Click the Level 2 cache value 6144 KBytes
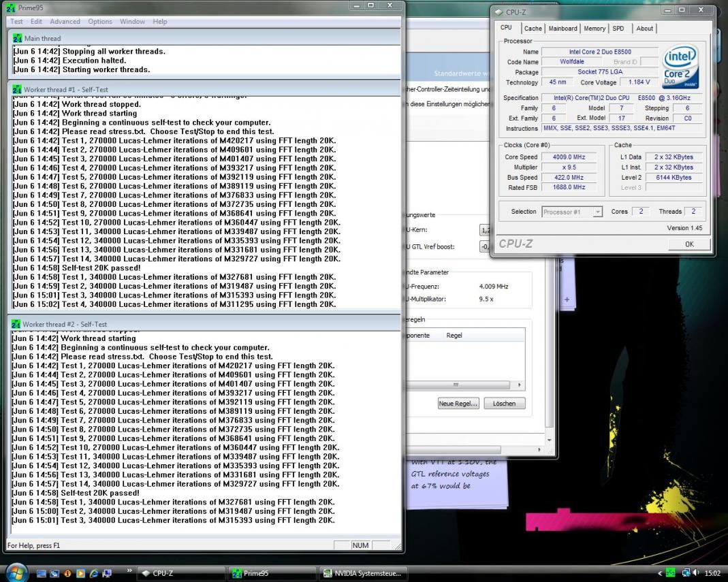Image resolution: width=728 pixels, height=582 pixels. (x=674, y=177)
